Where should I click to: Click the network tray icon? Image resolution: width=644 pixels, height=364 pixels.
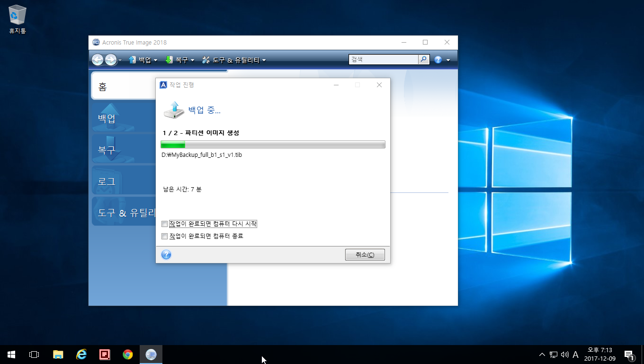(554, 355)
